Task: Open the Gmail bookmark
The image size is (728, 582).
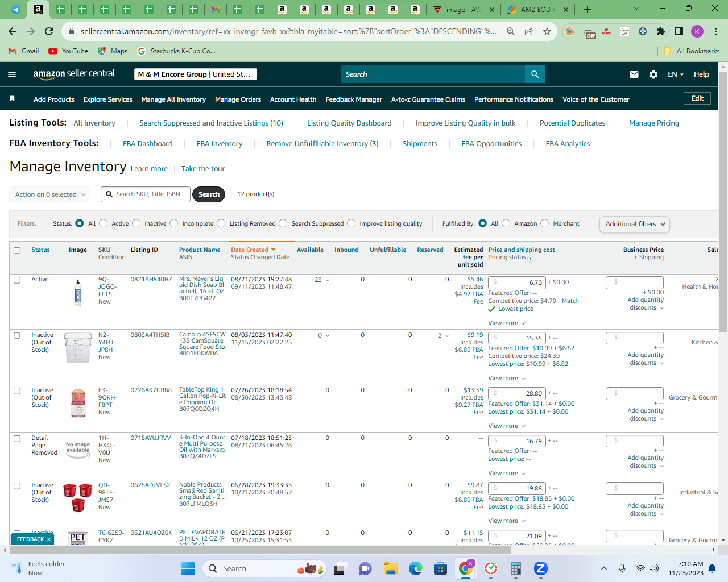Action: [24, 51]
